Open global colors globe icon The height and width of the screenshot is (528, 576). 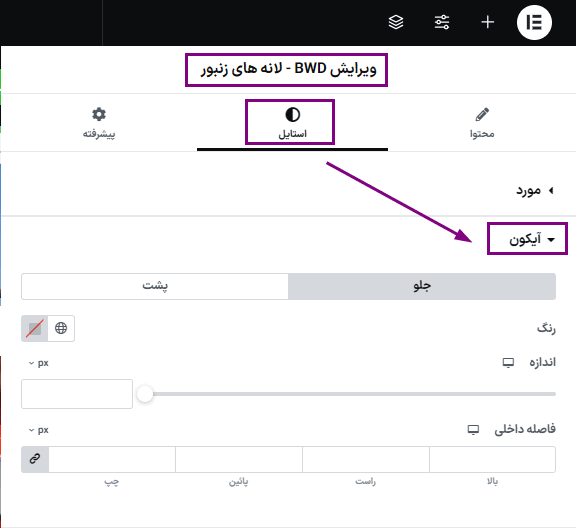pyautogui.click(x=61, y=328)
